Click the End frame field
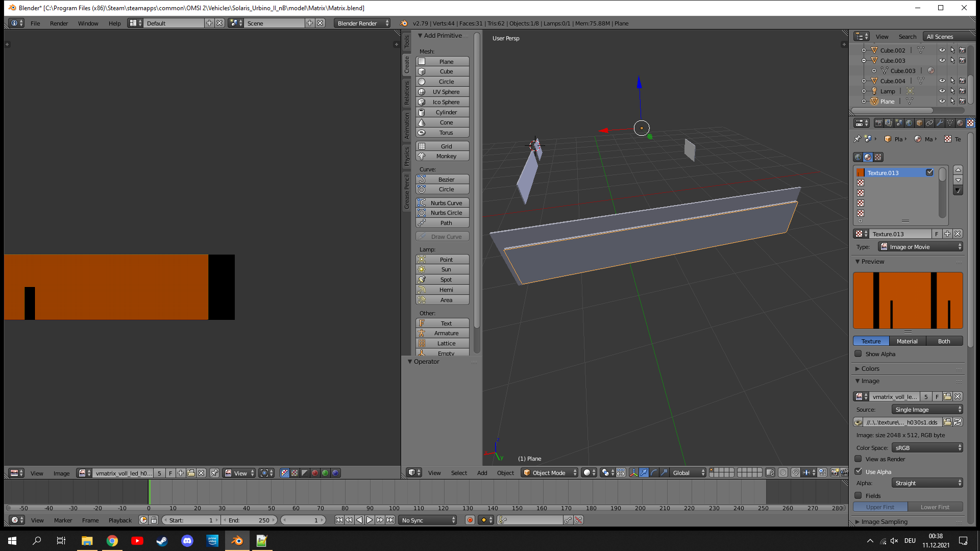Screen dimensions: 980x551 click(x=250, y=520)
